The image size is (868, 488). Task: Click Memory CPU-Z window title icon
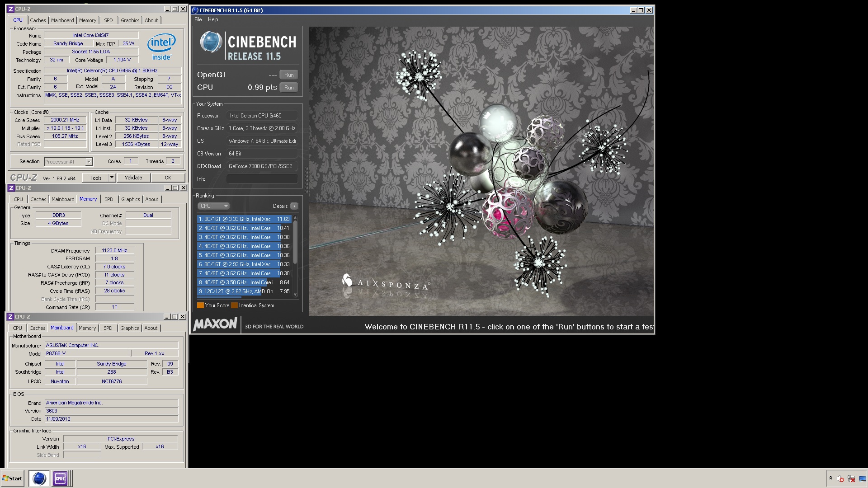[11, 188]
